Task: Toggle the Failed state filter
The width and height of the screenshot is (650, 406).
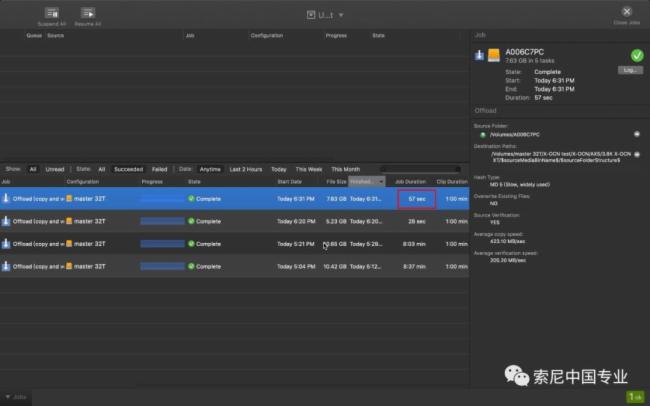Action: coord(159,169)
